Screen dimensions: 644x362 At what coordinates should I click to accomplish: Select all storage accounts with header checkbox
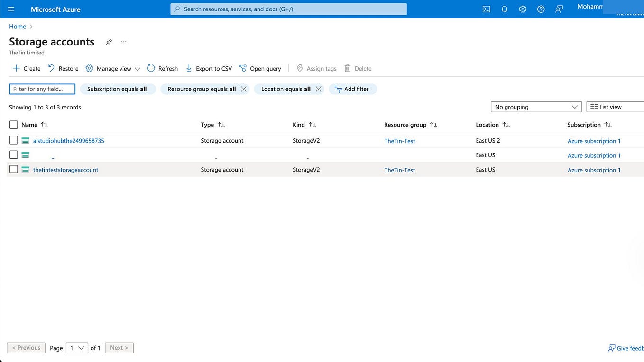[13, 124]
